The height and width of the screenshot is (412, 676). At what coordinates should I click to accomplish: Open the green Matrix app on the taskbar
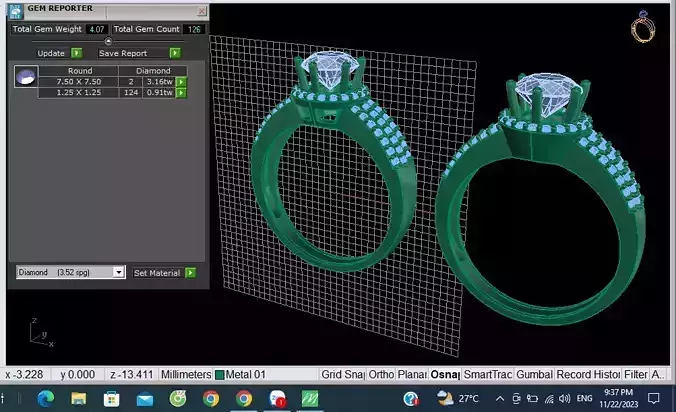click(x=310, y=399)
